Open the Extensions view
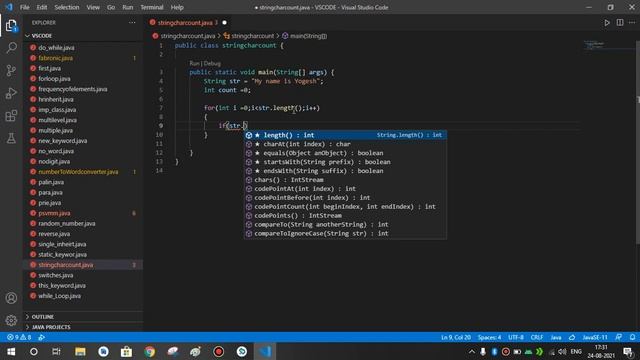 tap(11, 116)
